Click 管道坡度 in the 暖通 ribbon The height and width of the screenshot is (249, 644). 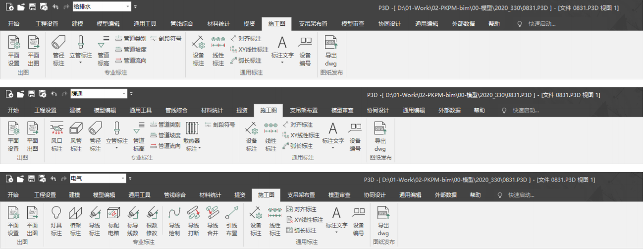point(165,135)
